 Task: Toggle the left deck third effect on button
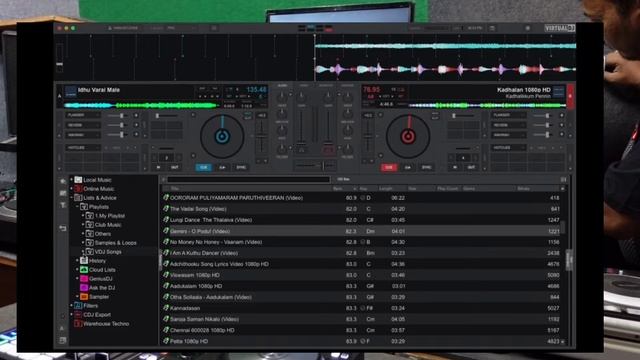(x=136, y=135)
